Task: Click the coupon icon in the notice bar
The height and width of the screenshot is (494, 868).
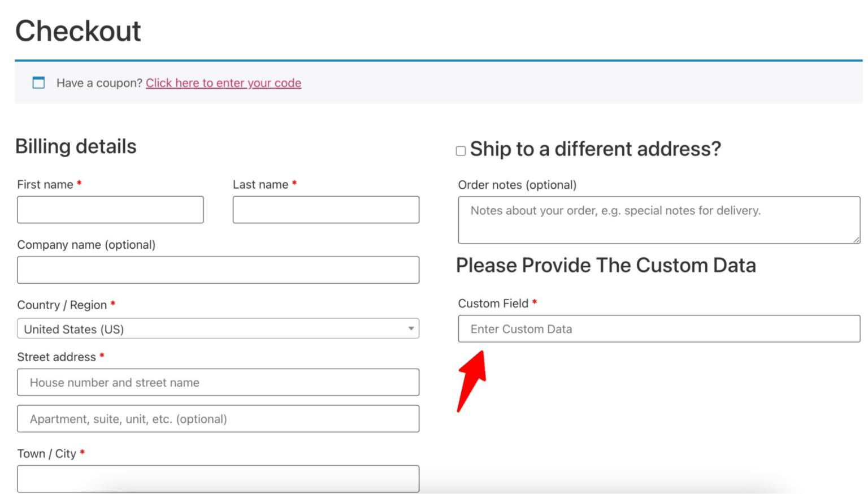Action: [38, 83]
